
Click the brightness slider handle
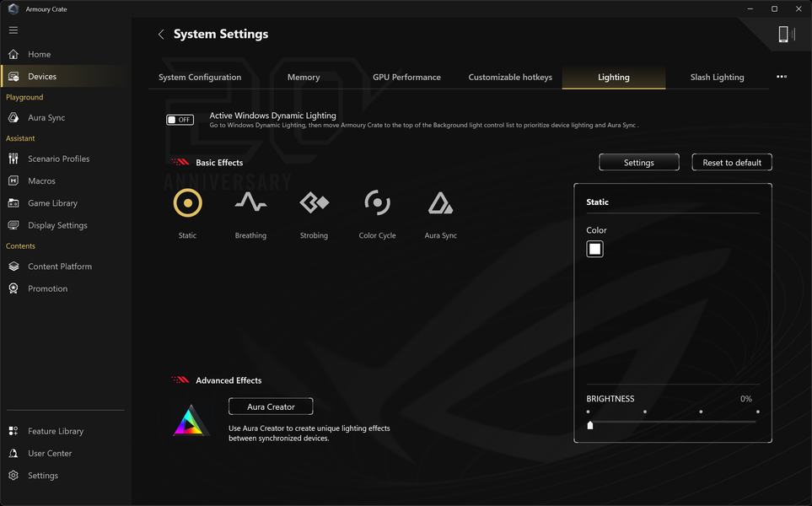click(590, 425)
